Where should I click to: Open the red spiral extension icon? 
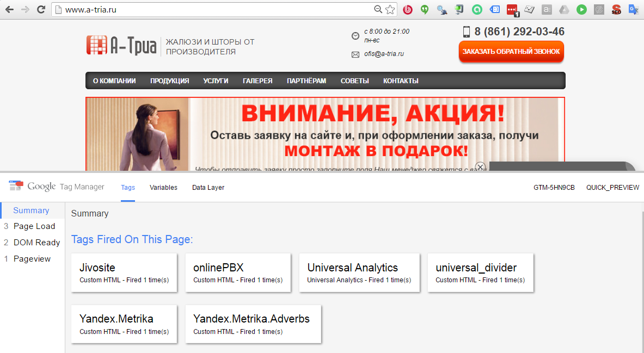(407, 9)
